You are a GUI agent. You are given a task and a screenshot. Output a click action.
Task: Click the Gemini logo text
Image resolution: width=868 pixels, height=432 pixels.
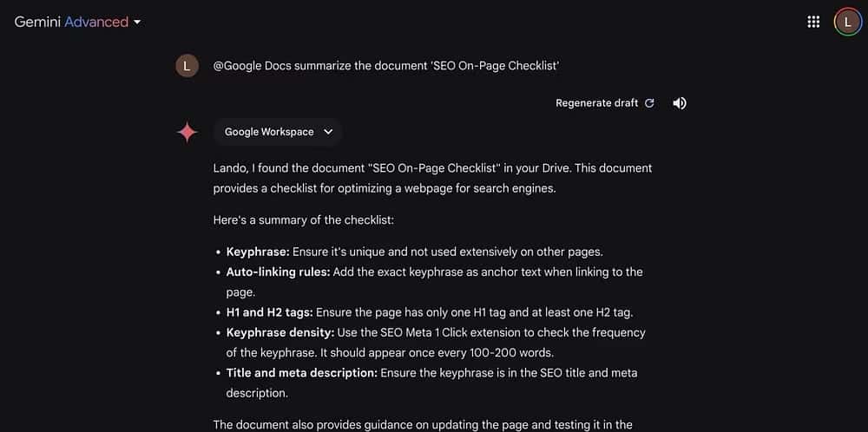37,22
